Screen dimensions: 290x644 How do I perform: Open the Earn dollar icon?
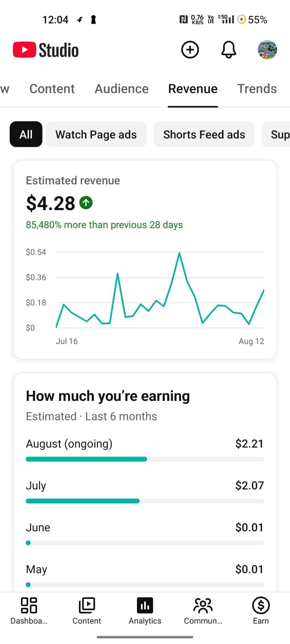(261, 611)
